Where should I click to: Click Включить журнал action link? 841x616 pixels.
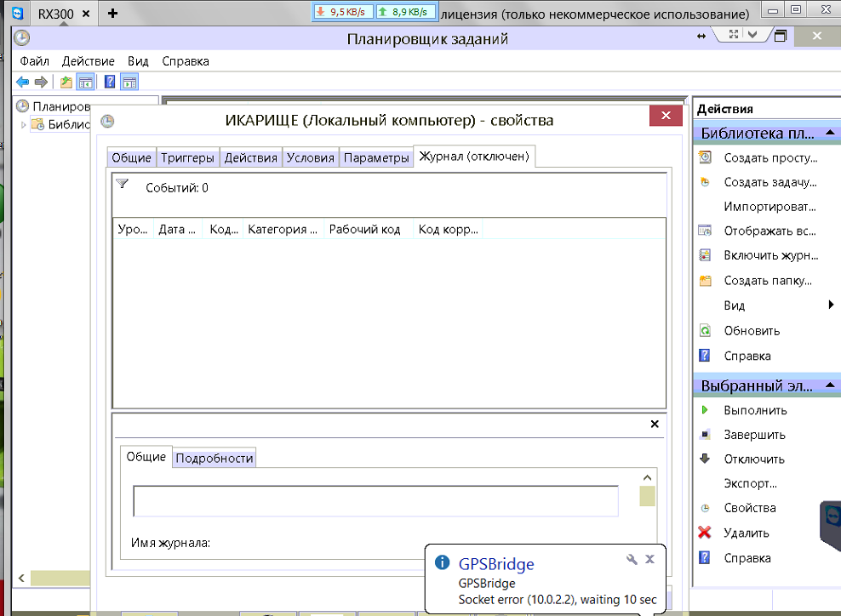[769, 255]
